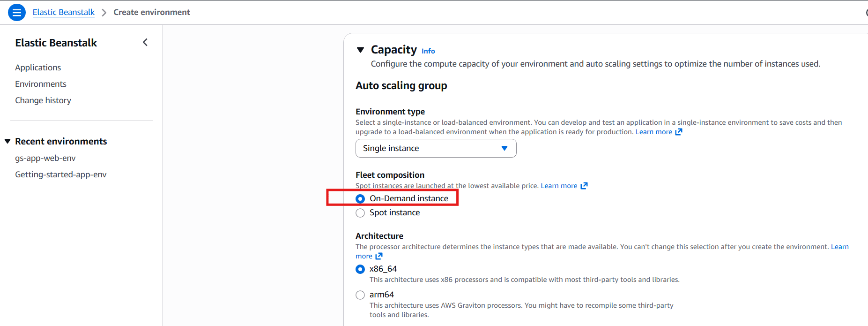The width and height of the screenshot is (868, 326).
Task: Open the Environment type dropdown
Action: click(x=436, y=148)
